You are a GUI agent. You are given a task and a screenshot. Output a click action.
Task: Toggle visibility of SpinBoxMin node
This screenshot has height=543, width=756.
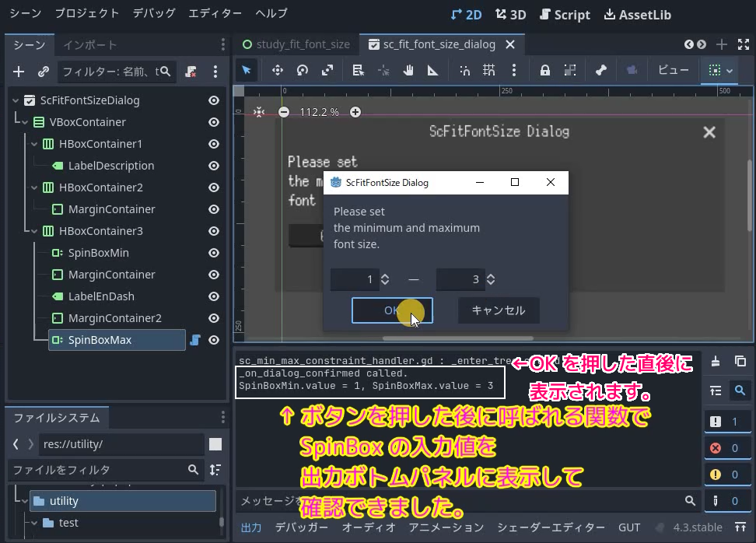click(x=214, y=253)
